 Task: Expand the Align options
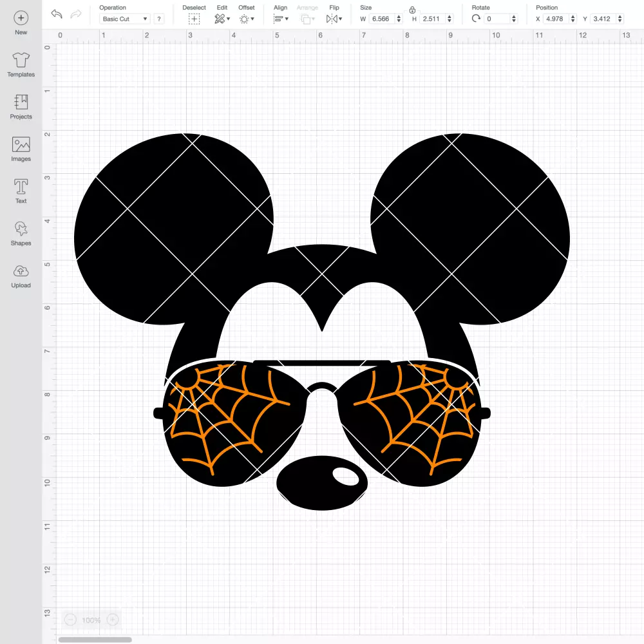pos(281,19)
